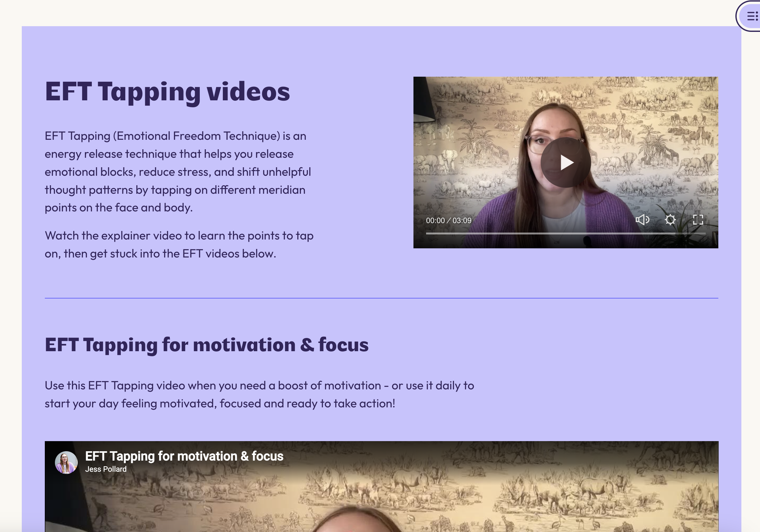Open explainer video settings gear
The width and height of the screenshot is (760, 532).
coord(670,220)
